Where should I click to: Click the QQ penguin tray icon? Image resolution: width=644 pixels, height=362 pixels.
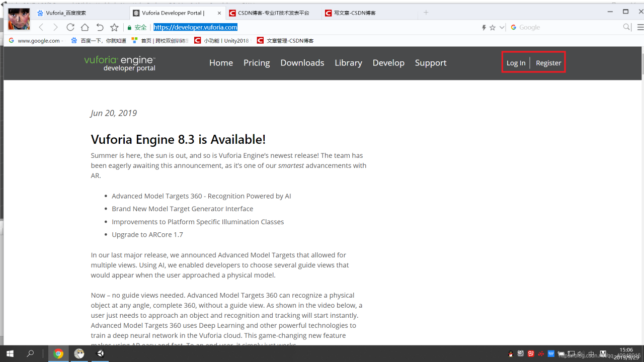(x=511, y=353)
